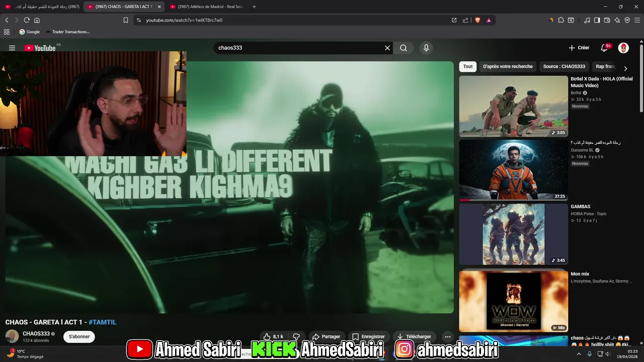644x362 pixels.
Task: Open the GAMBAS video thumbnail
Action: tap(513, 234)
